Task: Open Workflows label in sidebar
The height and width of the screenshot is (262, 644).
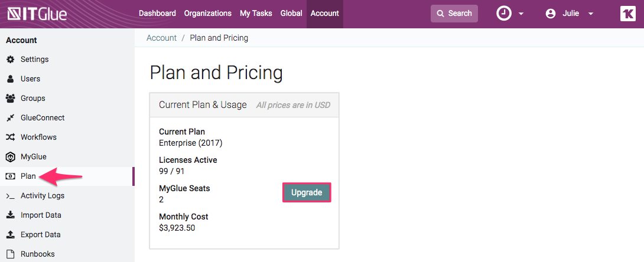Action: (x=38, y=137)
